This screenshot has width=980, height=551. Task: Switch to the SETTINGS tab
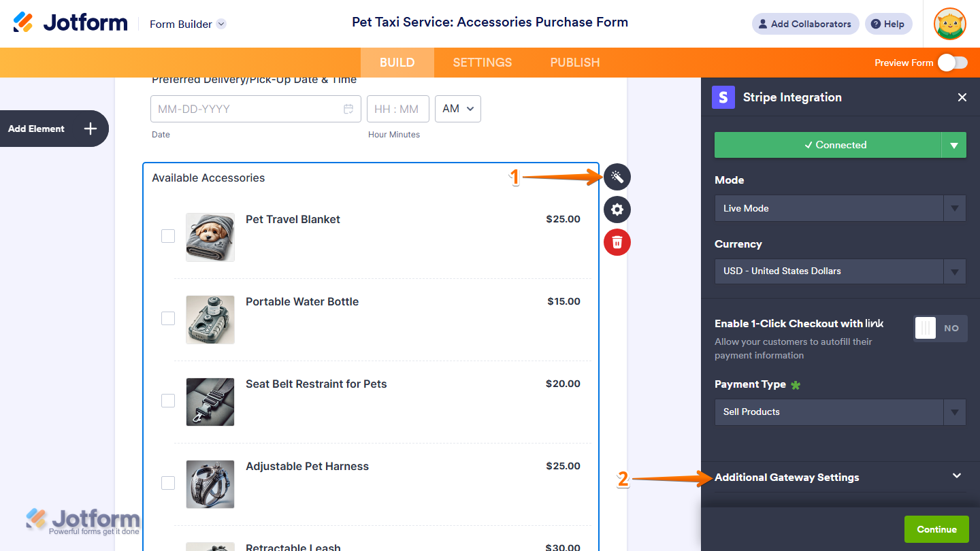(482, 62)
